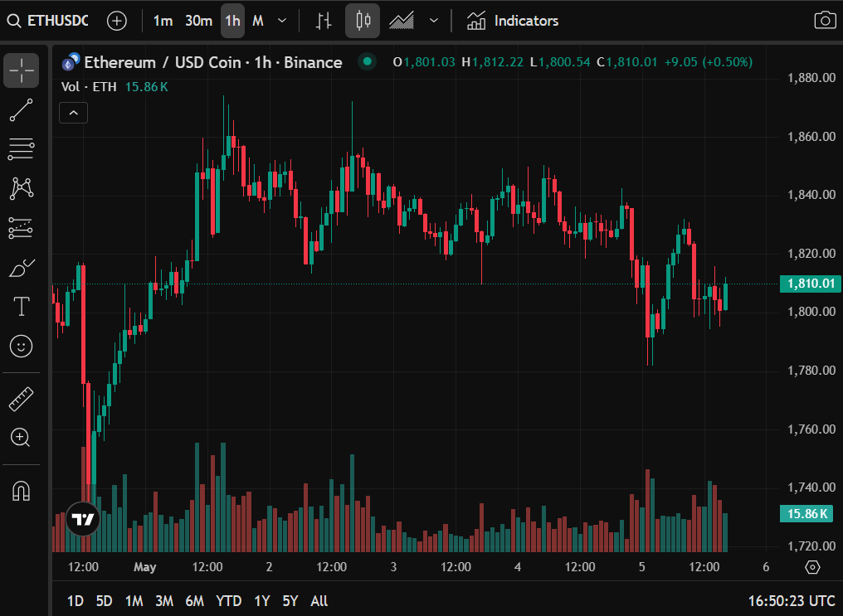Image resolution: width=843 pixels, height=616 pixels.
Task: Open timezone menu at 16:50:23 UTC
Action: (x=792, y=600)
